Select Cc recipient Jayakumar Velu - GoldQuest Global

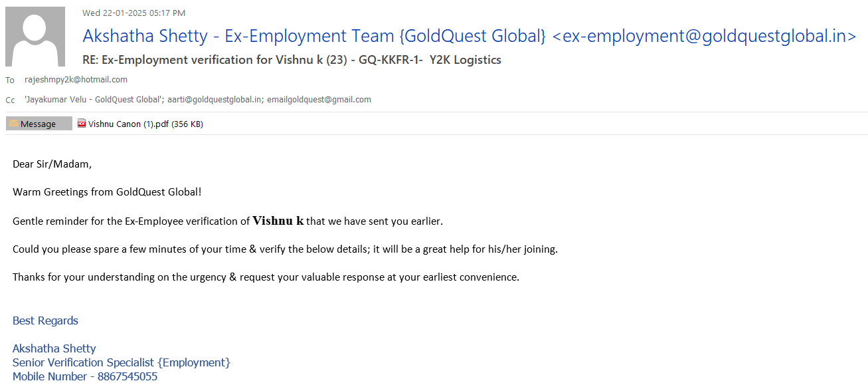tap(94, 100)
